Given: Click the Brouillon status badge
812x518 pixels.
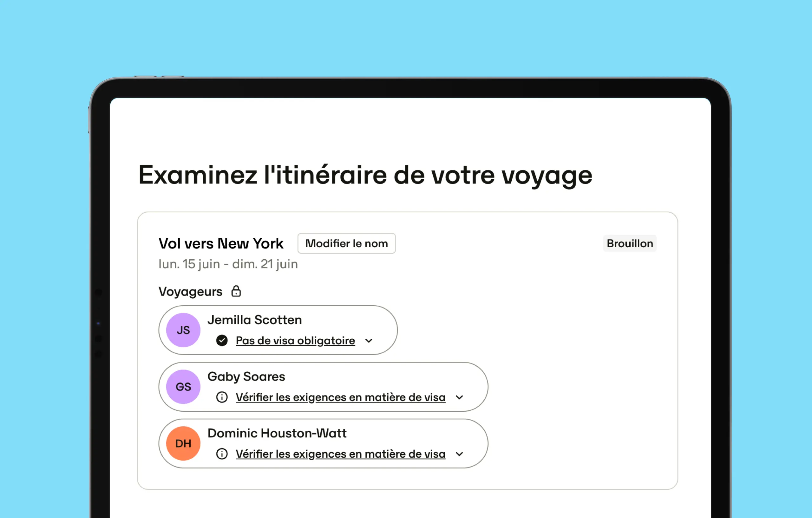Looking at the screenshot, I should [x=630, y=243].
